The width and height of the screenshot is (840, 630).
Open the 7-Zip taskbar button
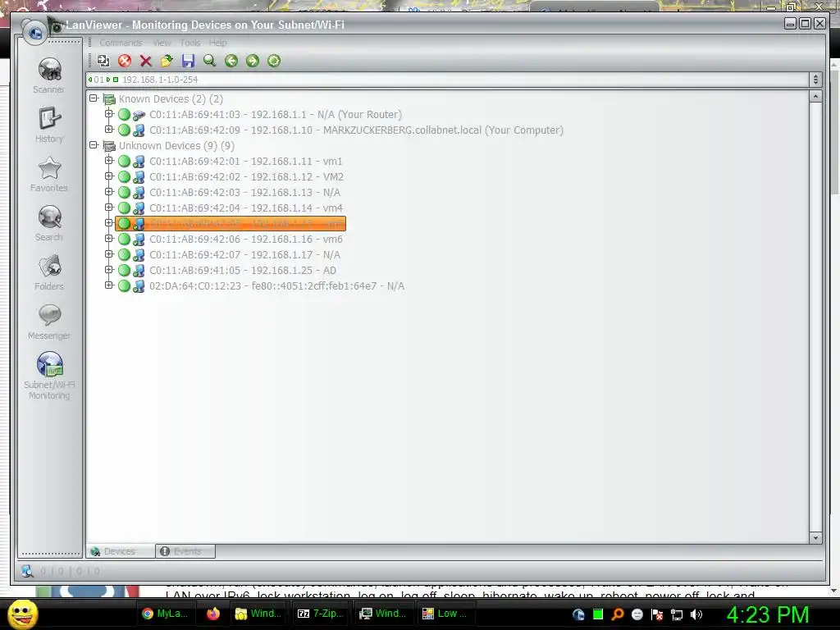[321, 614]
